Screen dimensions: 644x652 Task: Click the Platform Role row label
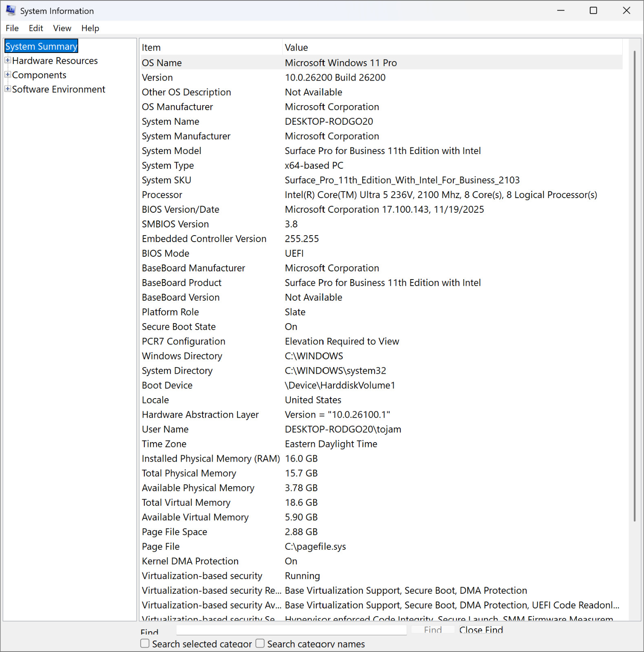[170, 312]
